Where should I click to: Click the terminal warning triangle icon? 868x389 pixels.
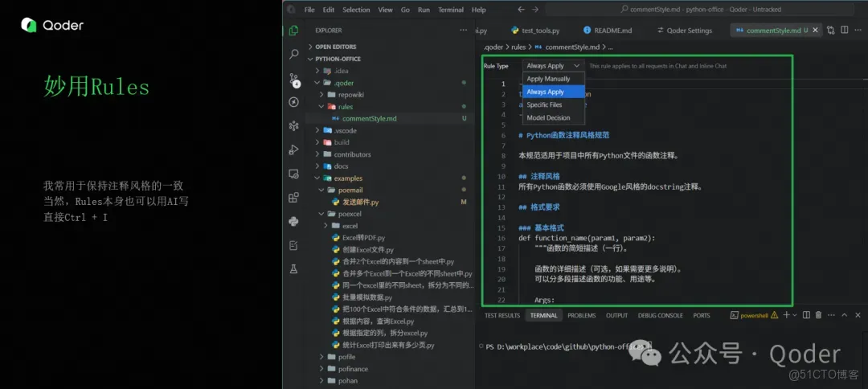[x=774, y=315]
